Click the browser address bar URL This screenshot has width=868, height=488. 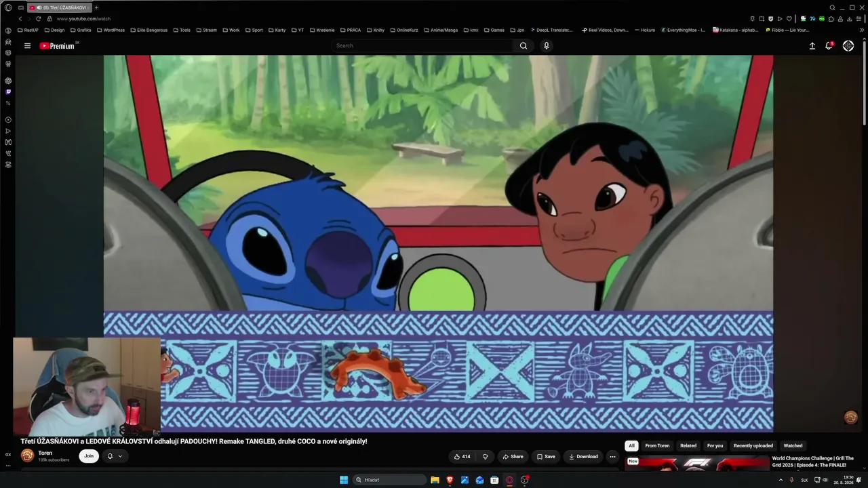84,19
